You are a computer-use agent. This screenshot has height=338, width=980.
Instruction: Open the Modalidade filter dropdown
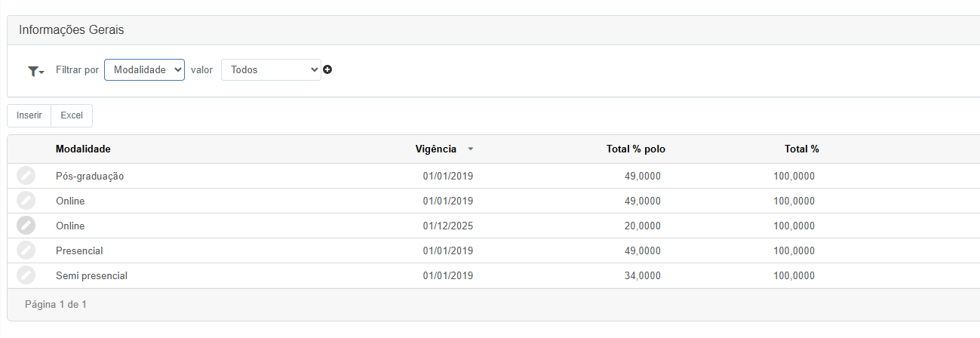point(144,69)
